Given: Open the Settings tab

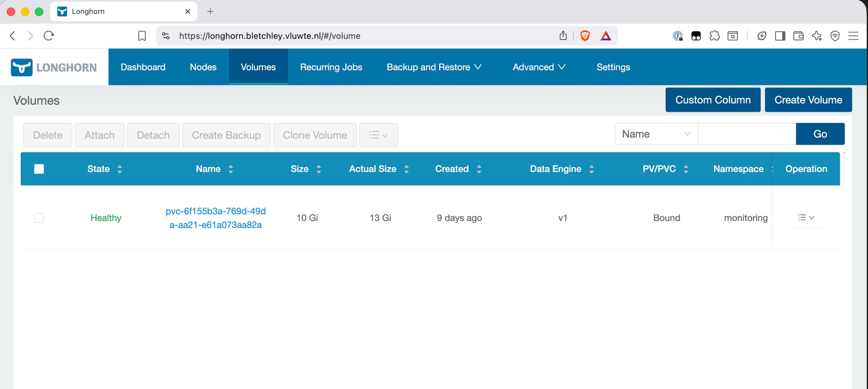Looking at the screenshot, I should tap(613, 67).
